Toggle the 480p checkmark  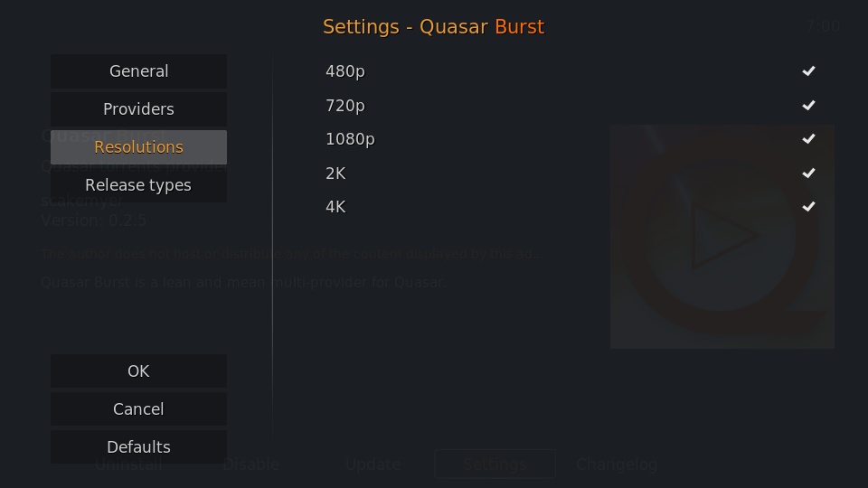pos(808,70)
